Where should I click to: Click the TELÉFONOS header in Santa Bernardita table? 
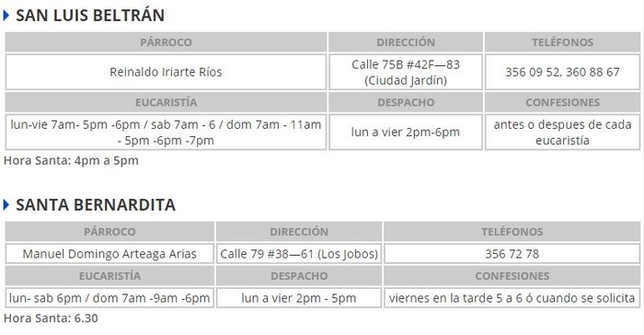click(512, 231)
